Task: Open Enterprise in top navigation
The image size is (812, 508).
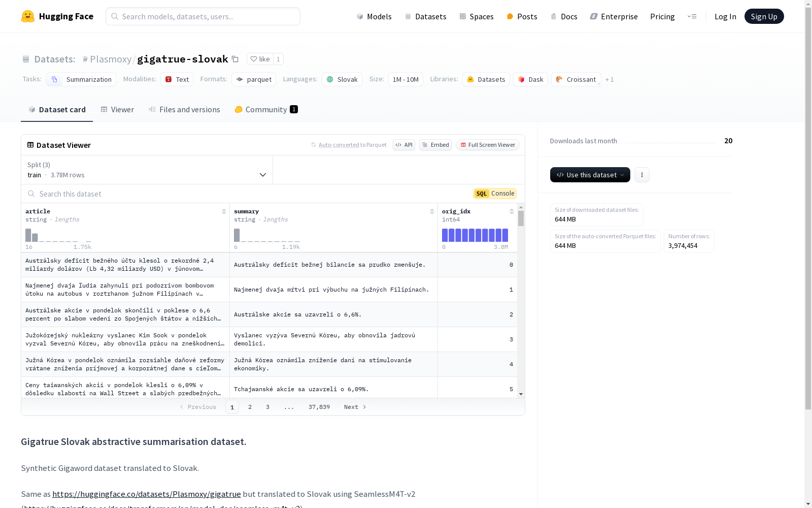Action: pos(614,16)
